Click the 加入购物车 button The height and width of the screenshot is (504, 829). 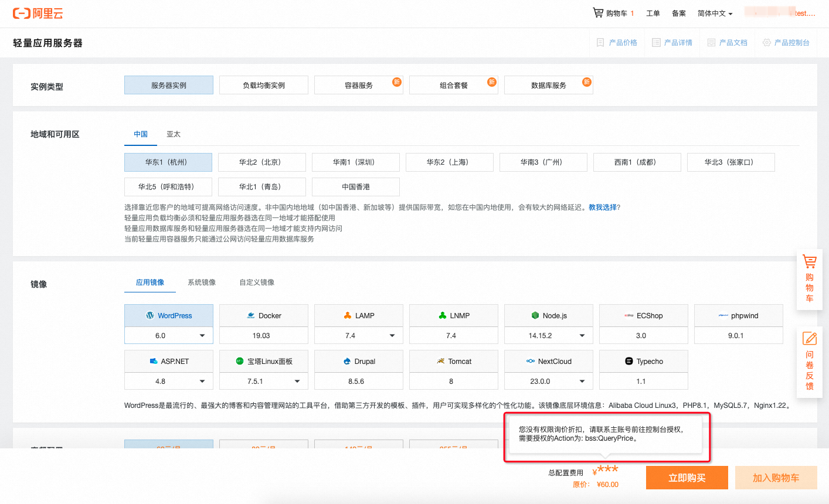(x=776, y=478)
